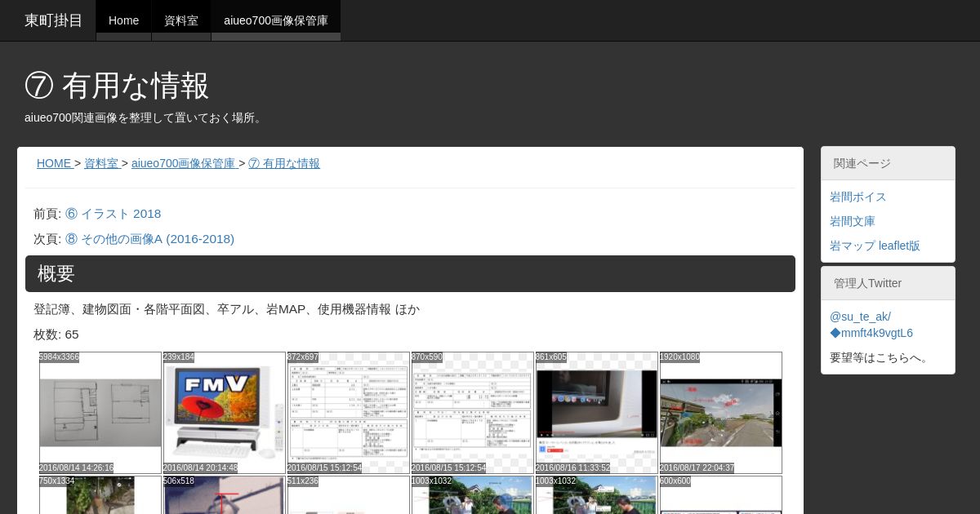This screenshot has width=980, height=514.
Task: Open the 750x1334 thumbnail
Action: click(x=100, y=495)
